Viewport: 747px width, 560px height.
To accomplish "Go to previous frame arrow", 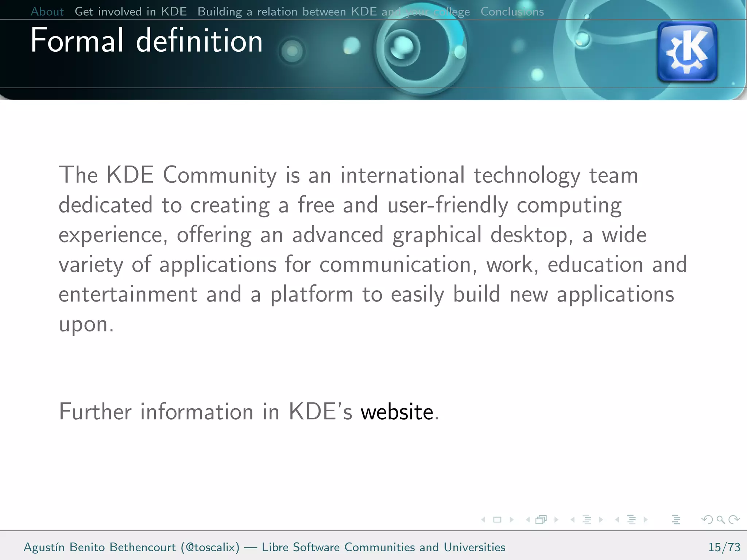I will pos(528,520).
